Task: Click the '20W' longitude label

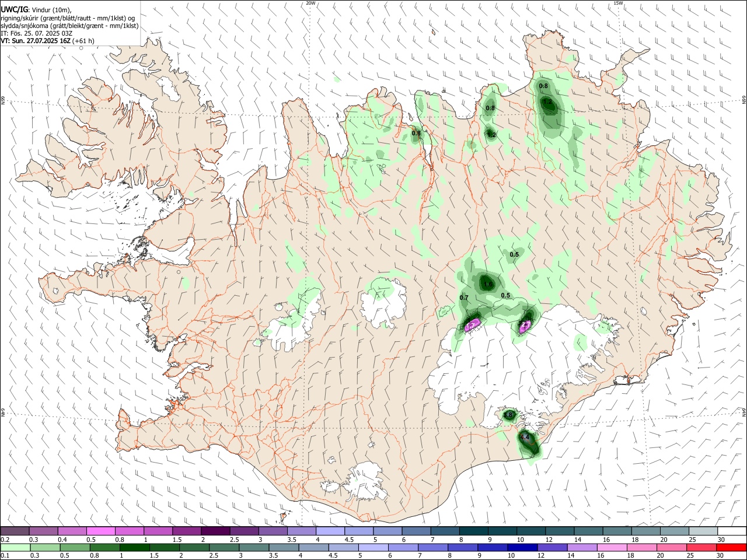Action: (310, 3)
